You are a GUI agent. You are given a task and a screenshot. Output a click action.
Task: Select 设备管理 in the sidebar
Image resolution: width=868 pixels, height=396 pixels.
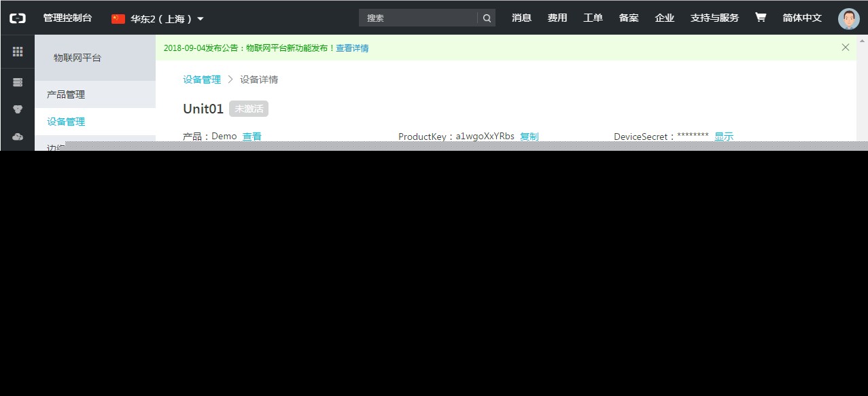pos(95,122)
